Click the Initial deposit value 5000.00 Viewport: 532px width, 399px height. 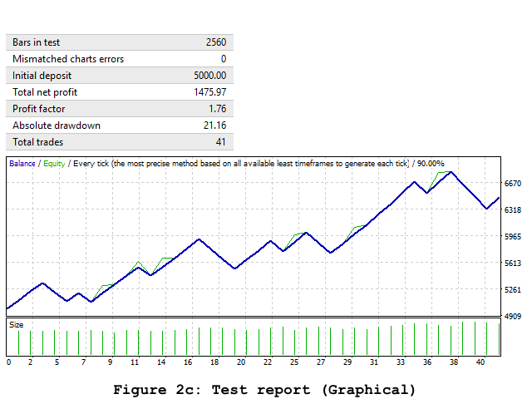pyautogui.click(x=209, y=76)
